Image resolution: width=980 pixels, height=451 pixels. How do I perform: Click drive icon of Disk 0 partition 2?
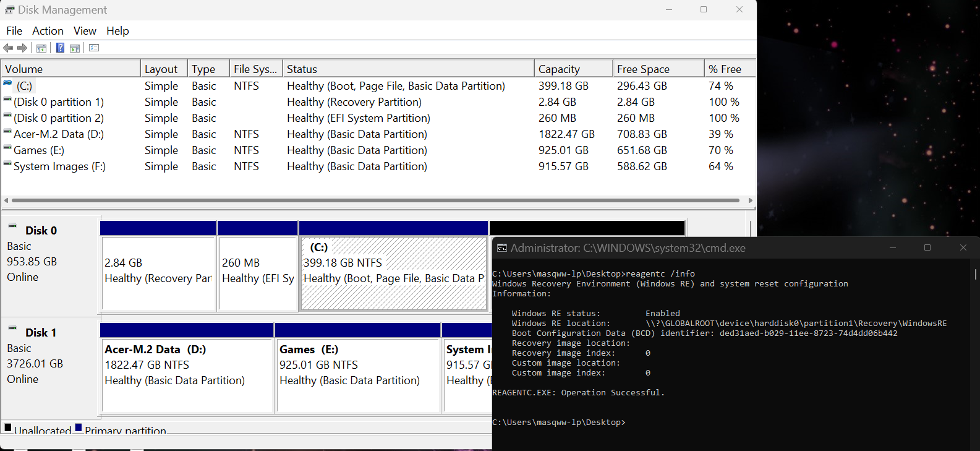(7, 115)
